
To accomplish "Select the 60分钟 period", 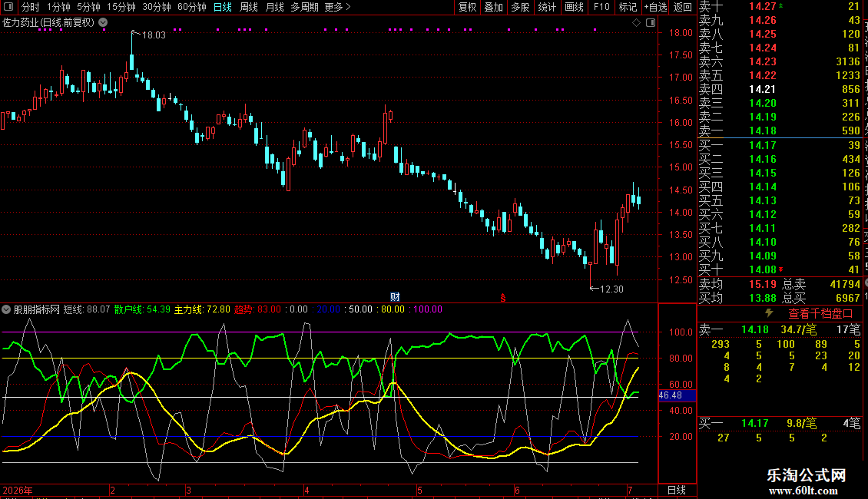I will [x=191, y=7].
